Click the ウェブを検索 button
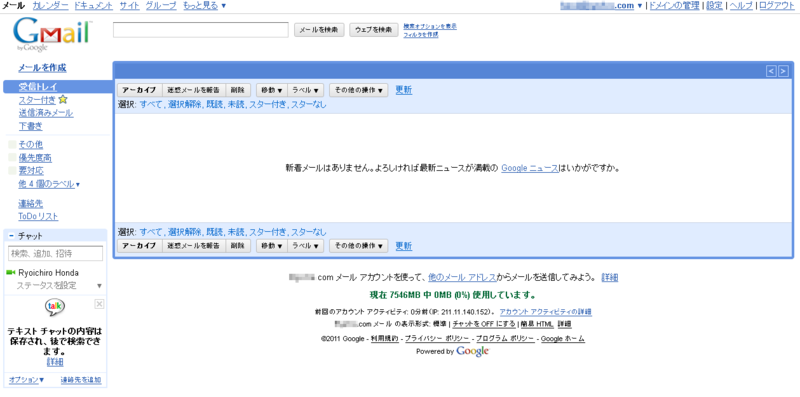The height and width of the screenshot is (397, 800). click(x=373, y=30)
